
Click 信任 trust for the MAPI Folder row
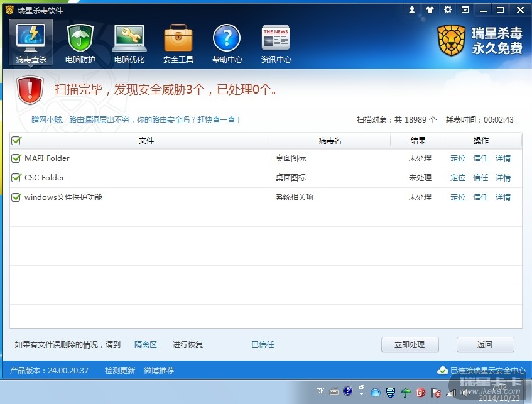(x=480, y=158)
